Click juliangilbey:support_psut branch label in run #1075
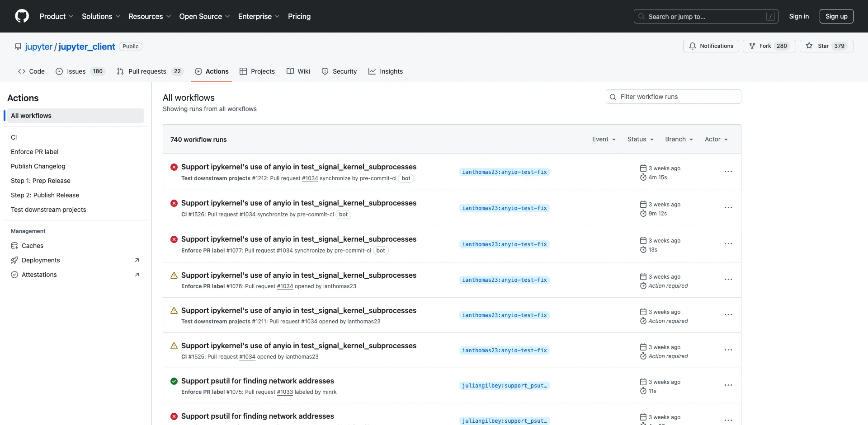 point(505,386)
